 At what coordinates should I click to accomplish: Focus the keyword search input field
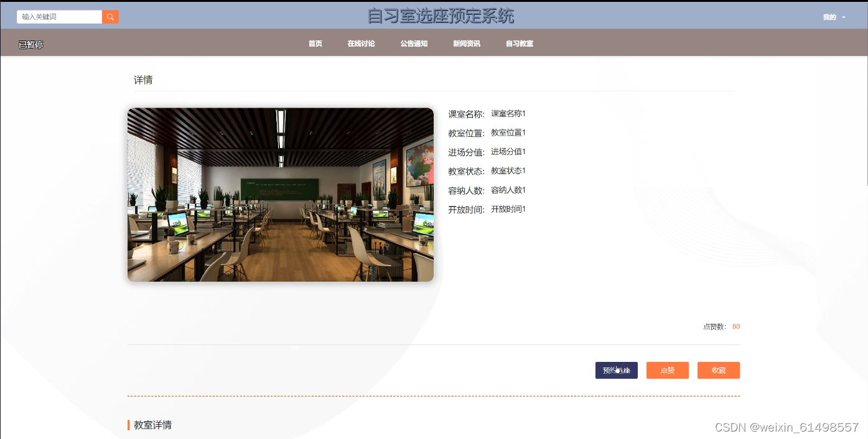point(59,17)
